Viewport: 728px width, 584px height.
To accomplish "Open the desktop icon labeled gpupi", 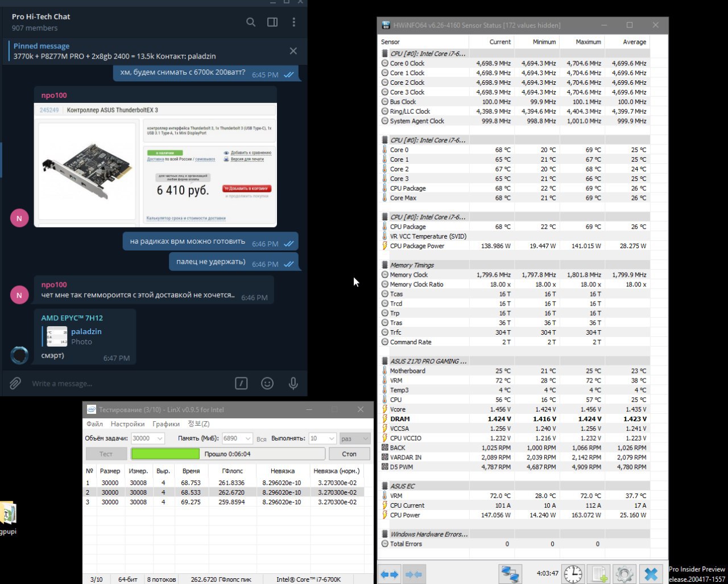I will [8, 518].
